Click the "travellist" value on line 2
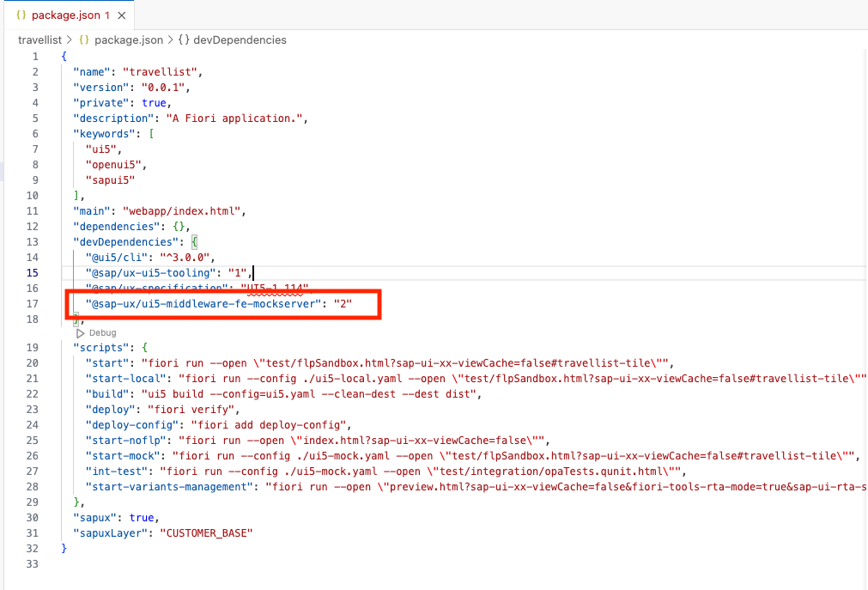Screen dimensions: 868x590 pos(160,72)
